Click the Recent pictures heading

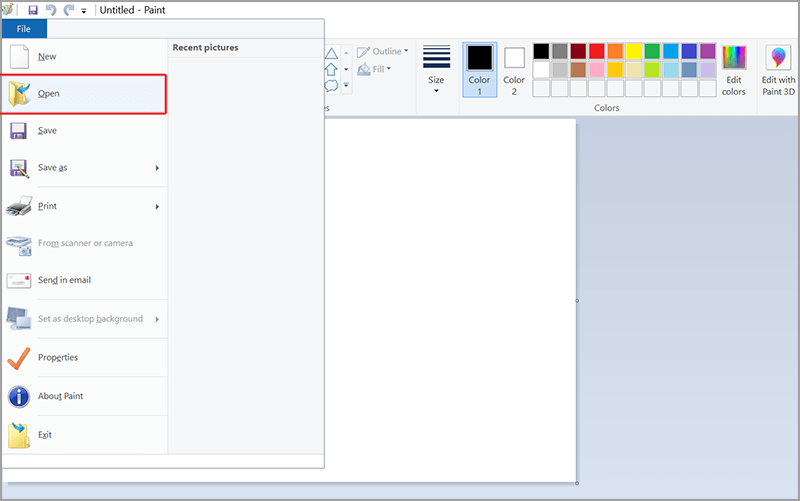[206, 47]
